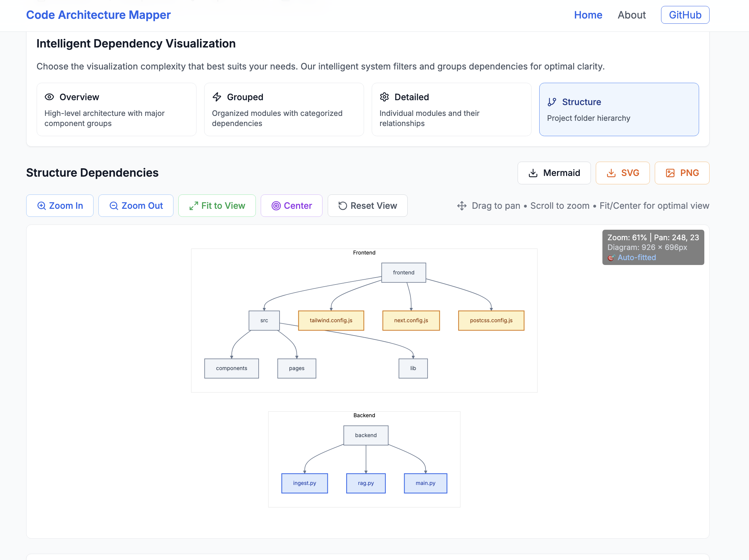Open the About navigation link
Screen dimensions: 749x560
[x=632, y=15]
